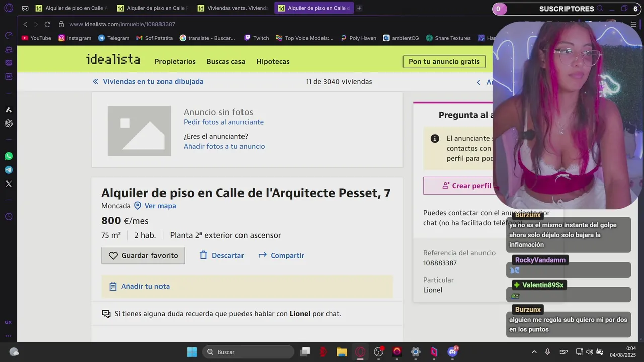
Task: Click the speech-bubble chat icon beside Lionel reminder
Action: tap(106, 314)
